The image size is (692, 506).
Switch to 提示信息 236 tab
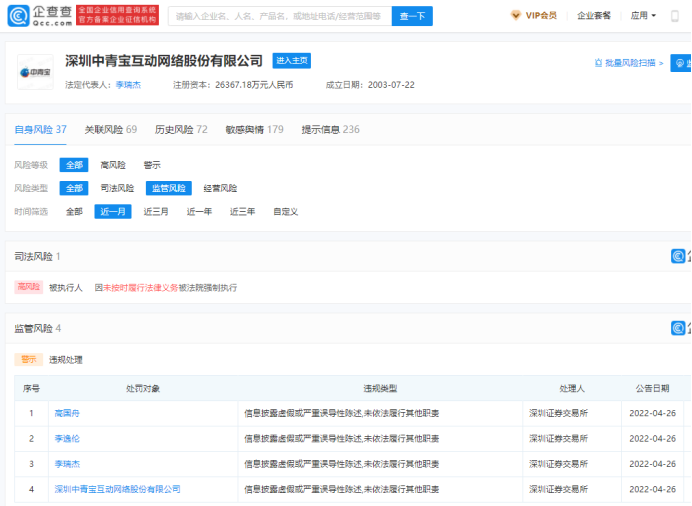click(x=331, y=130)
